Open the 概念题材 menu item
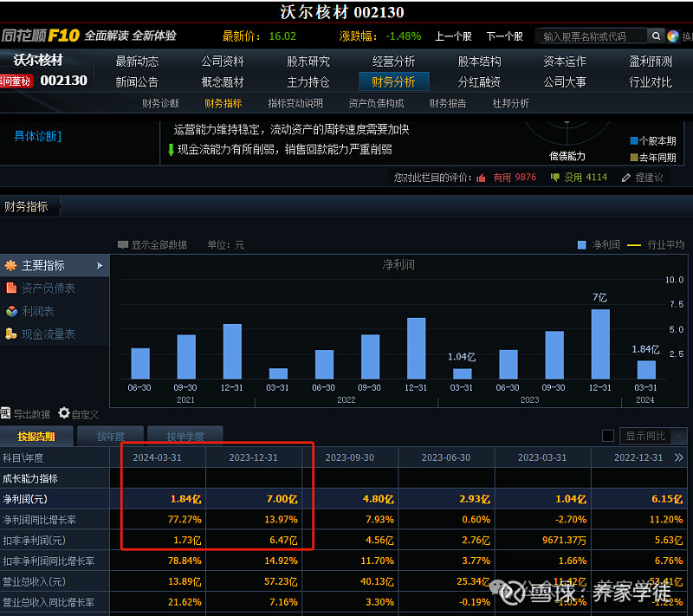Screen dimensions: 693x616 pyautogui.click(x=223, y=81)
